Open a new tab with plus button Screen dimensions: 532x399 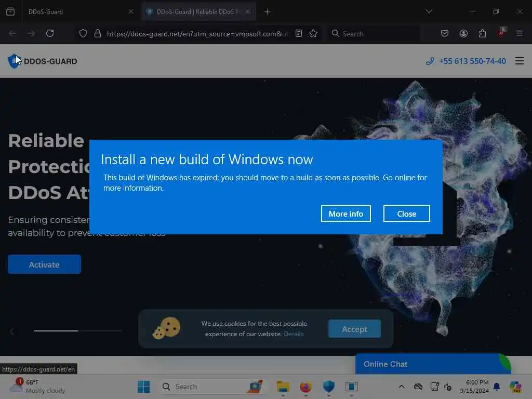(x=268, y=12)
